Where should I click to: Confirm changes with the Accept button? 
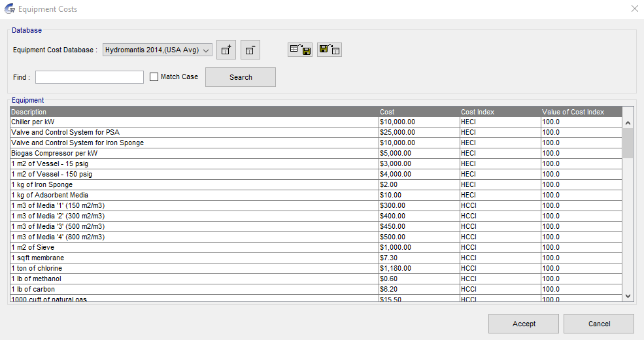pos(523,324)
